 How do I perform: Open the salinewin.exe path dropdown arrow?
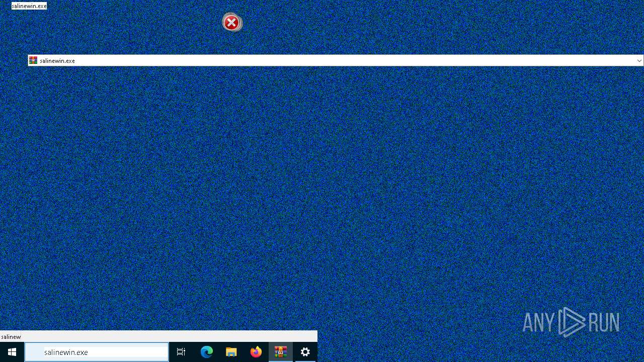coord(639,61)
